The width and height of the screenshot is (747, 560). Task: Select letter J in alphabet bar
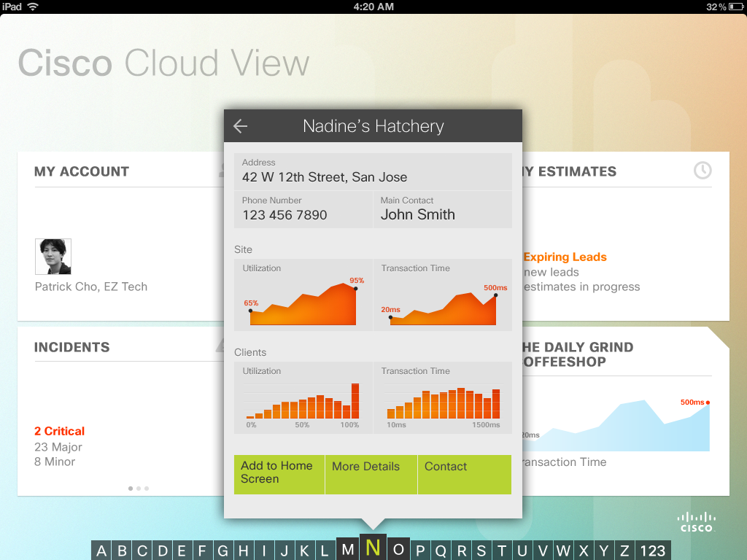pyautogui.click(x=285, y=551)
